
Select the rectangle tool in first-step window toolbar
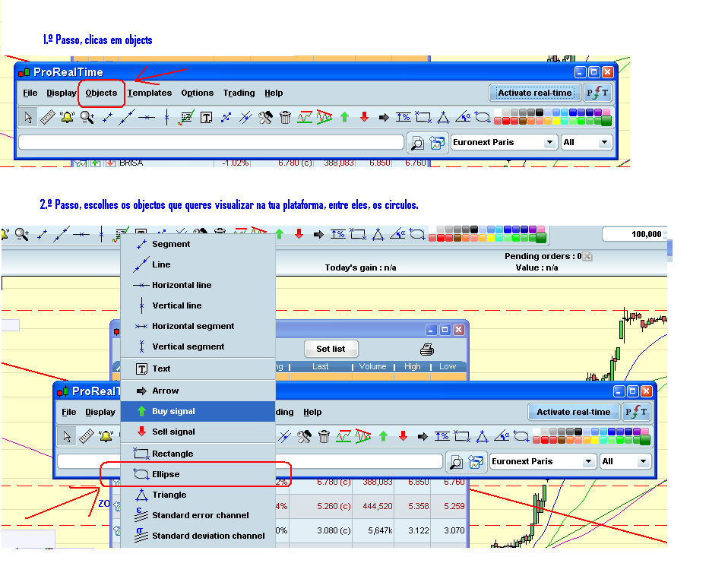tap(423, 117)
